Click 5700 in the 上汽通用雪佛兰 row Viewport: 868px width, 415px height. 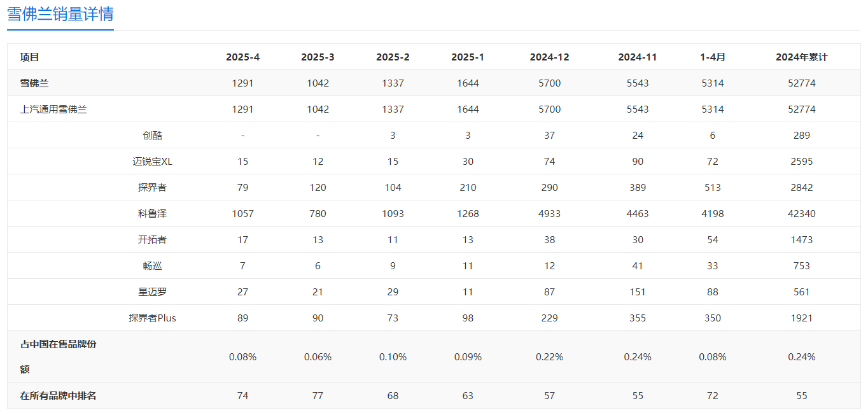click(550, 109)
